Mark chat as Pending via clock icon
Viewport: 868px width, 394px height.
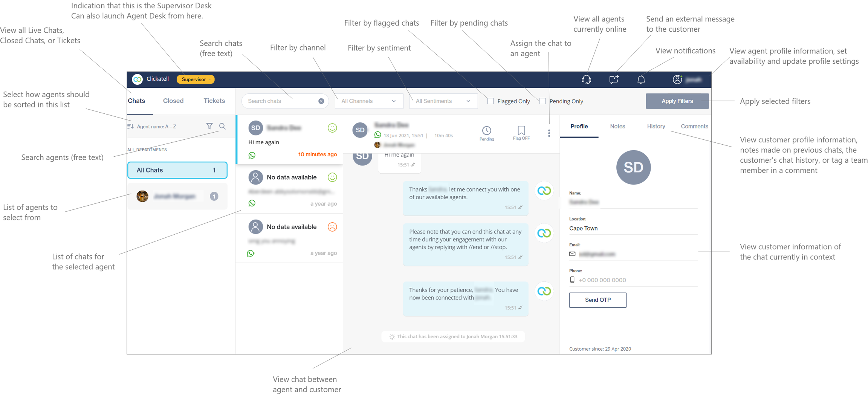486,133
